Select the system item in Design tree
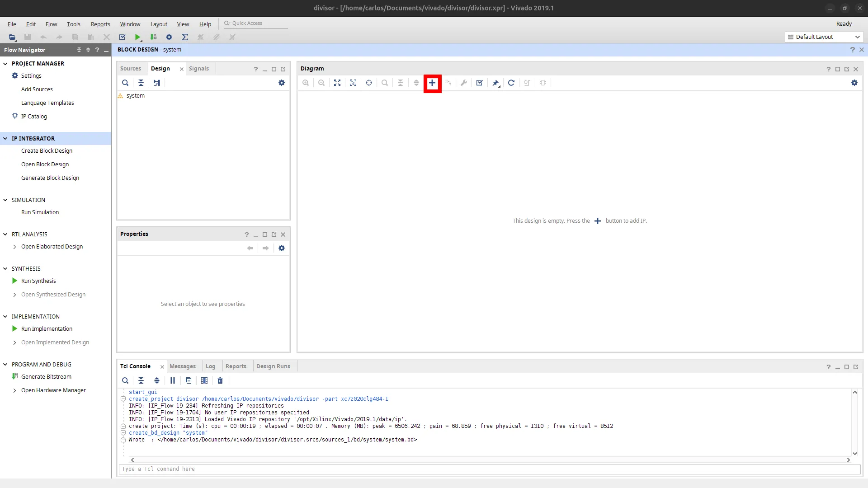 [135, 96]
